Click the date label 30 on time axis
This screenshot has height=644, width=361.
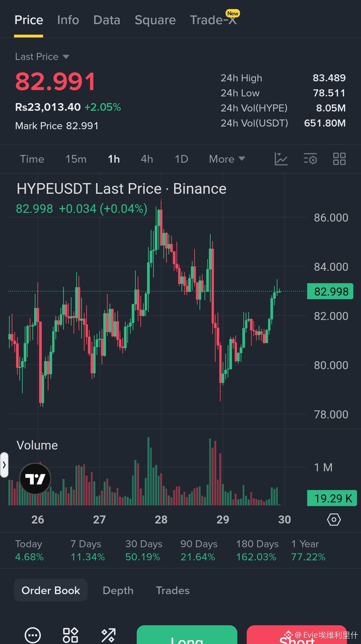[284, 519]
